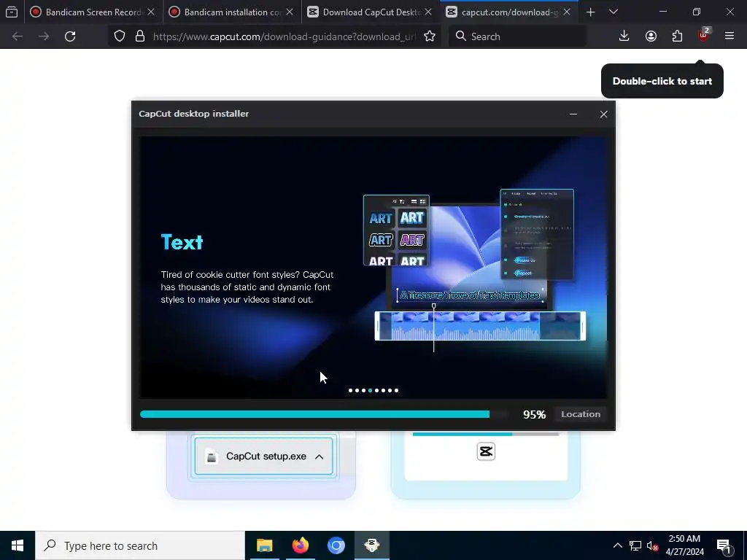Open the network status tray icon
This screenshot has width=747, height=560.
(x=635, y=545)
